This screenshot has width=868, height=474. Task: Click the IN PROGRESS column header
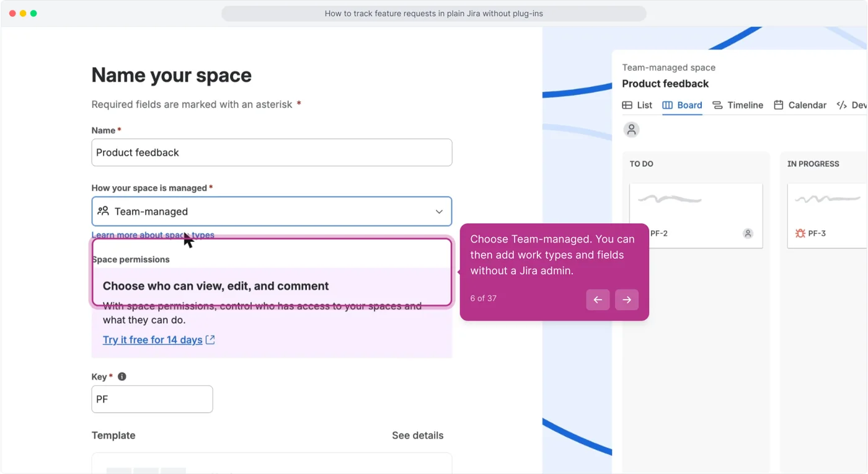click(x=813, y=164)
